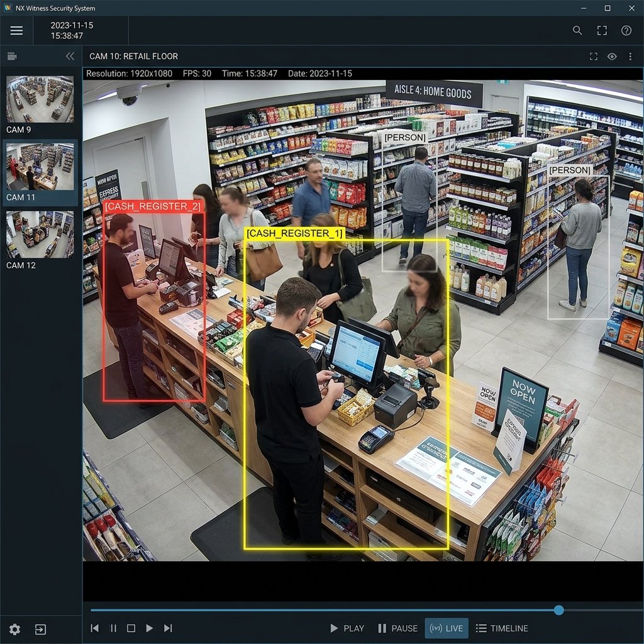Switch to the CAM 11 thumbnail
The height and width of the screenshot is (644, 644).
[x=40, y=167]
